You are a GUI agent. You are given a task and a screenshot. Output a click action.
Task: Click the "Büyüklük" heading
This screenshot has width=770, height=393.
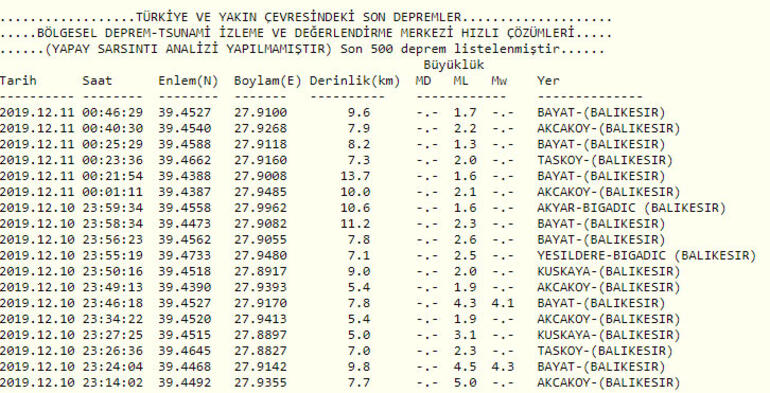point(454,65)
